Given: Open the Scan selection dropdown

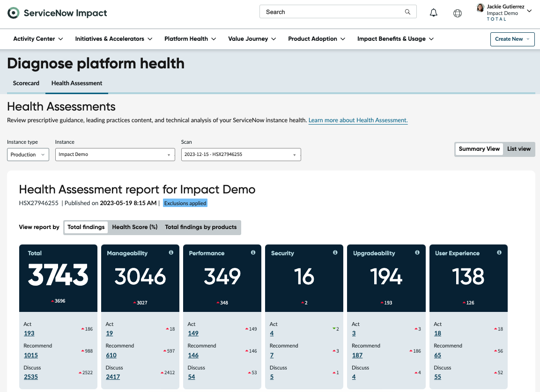Looking at the screenshot, I should click(x=241, y=155).
